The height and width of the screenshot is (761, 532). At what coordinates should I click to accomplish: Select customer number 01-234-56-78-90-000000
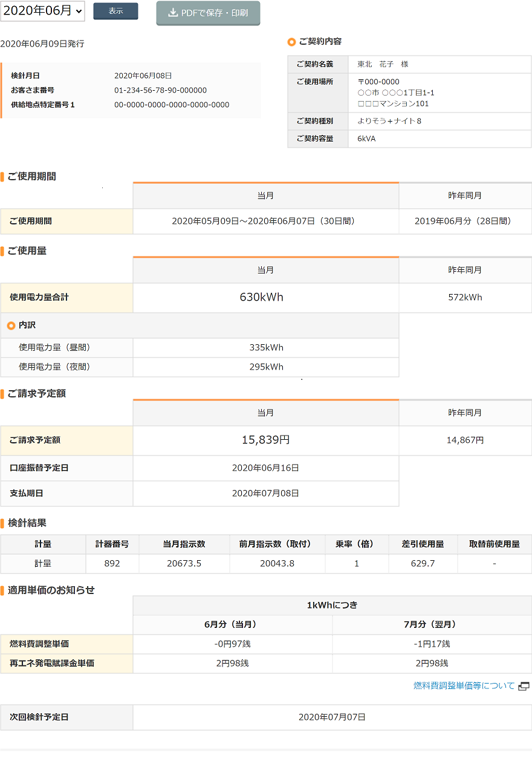click(161, 90)
